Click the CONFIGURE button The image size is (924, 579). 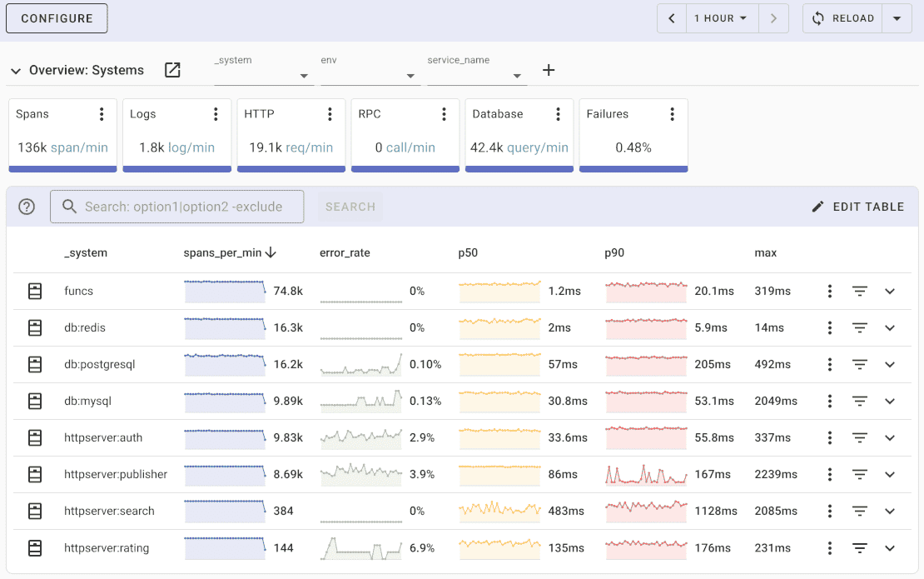coord(56,17)
